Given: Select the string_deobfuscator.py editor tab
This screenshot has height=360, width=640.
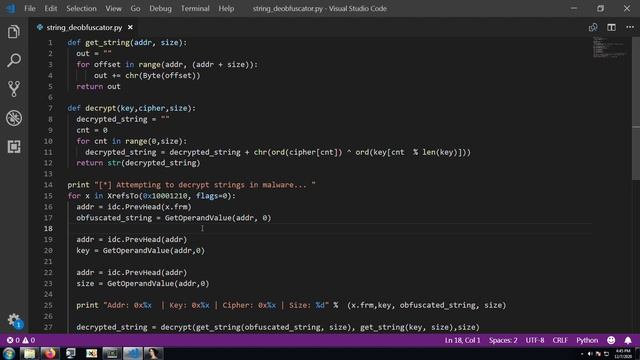Looking at the screenshot, I should point(84,27).
